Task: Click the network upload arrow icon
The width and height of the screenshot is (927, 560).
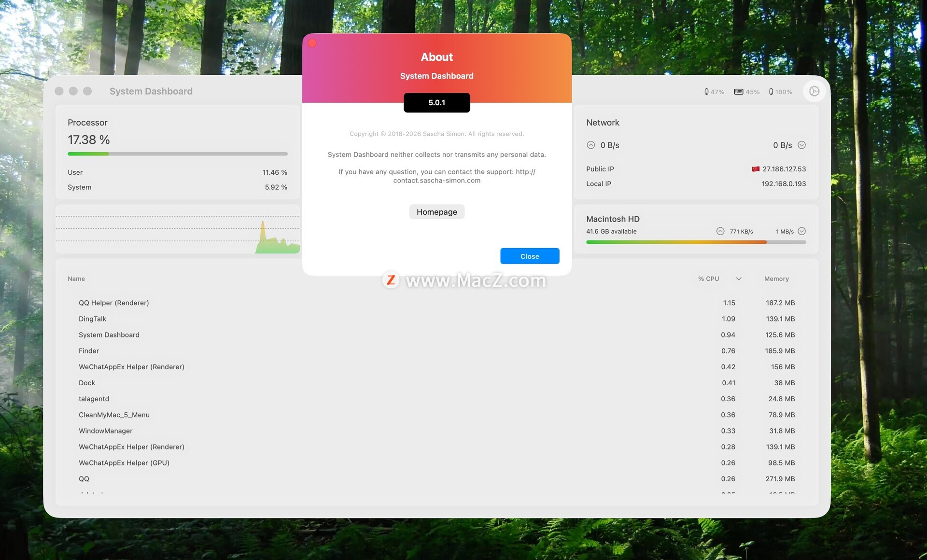Action: click(x=590, y=145)
